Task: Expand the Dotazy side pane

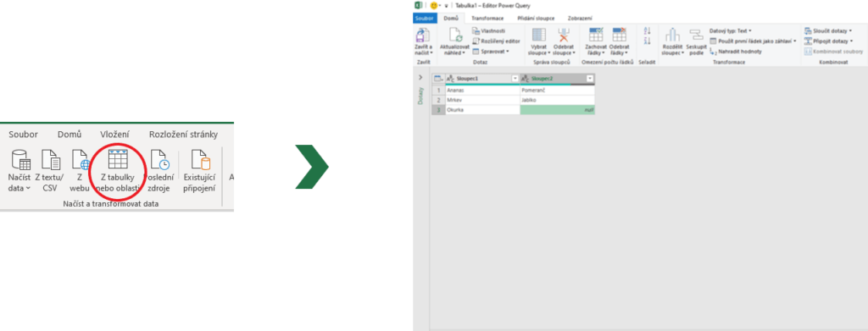Action: pyautogui.click(x=420, y=77)
